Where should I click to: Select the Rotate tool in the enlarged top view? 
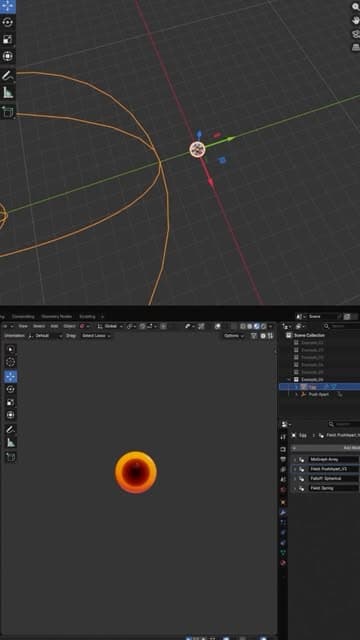pyautogui.click(x=8, y=22)
